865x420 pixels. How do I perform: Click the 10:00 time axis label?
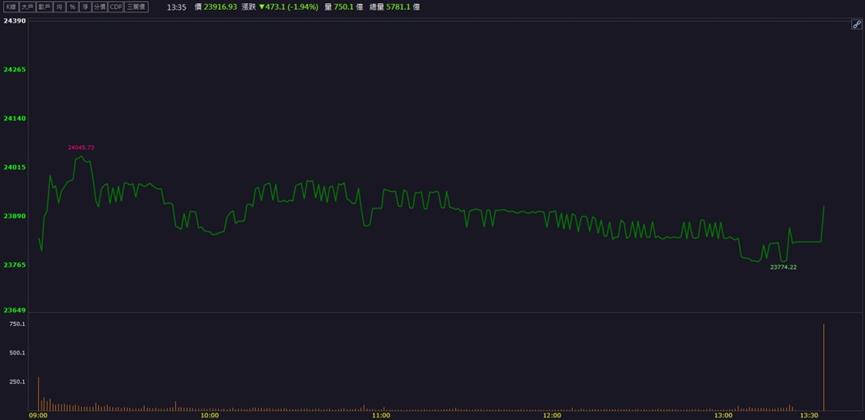pyautogui.click(x=210, y=416)
